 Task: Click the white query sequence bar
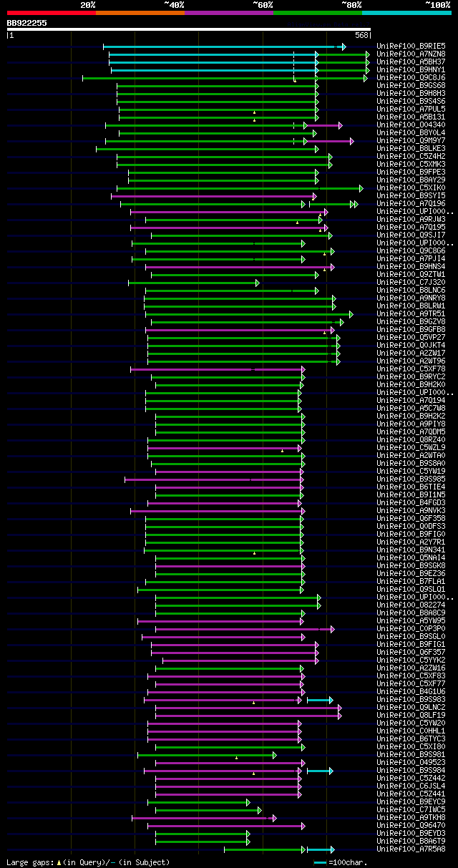pos(188,29)
